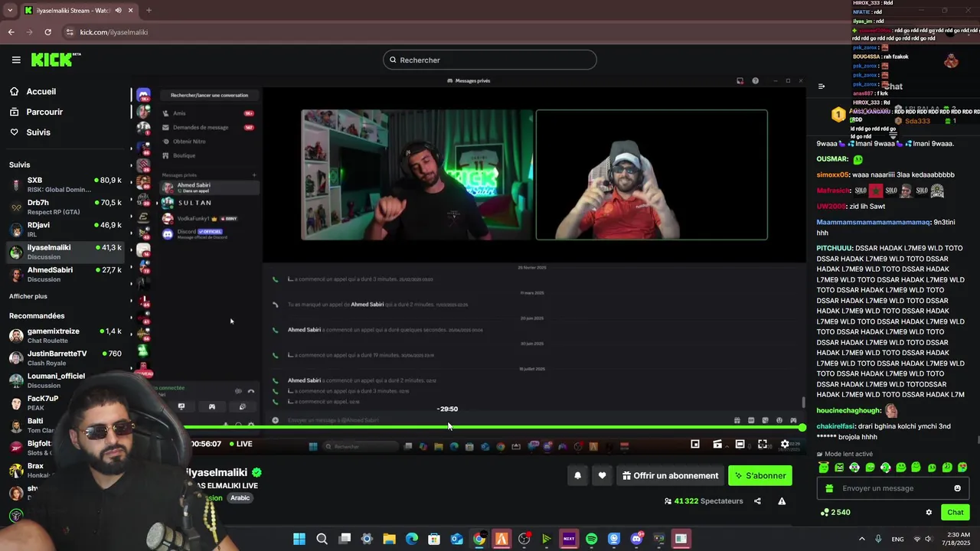Viewport: 980px width, 551px height.
Task: Click the S'abonner button
Action: [x=760, y=475]
